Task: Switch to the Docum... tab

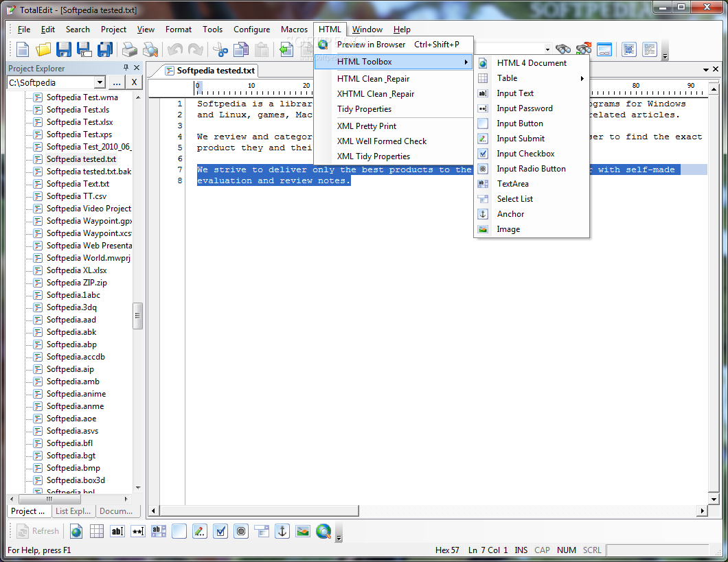Action: click(x=116, y=511)
